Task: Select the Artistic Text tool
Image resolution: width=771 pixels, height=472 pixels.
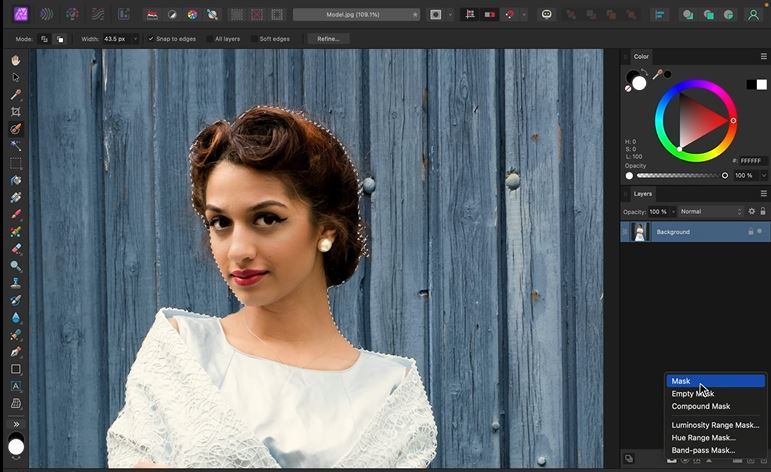Action: tap(16, 386)
